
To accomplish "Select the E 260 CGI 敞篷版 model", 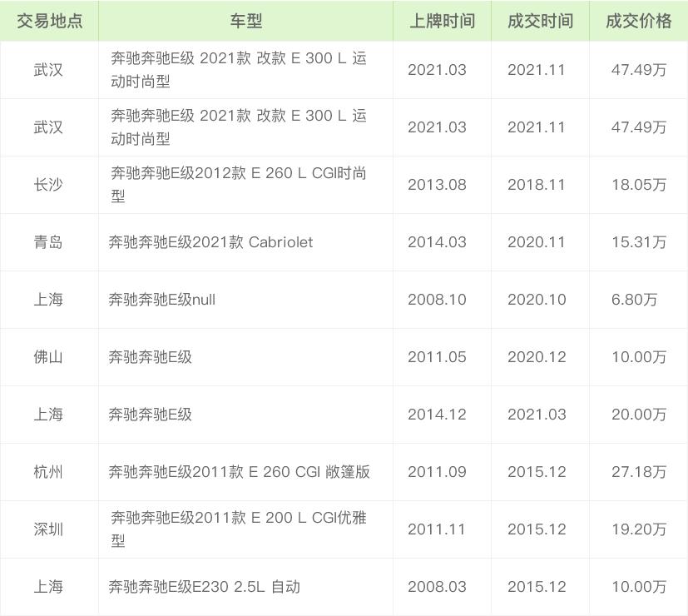I will pos(239,472).
